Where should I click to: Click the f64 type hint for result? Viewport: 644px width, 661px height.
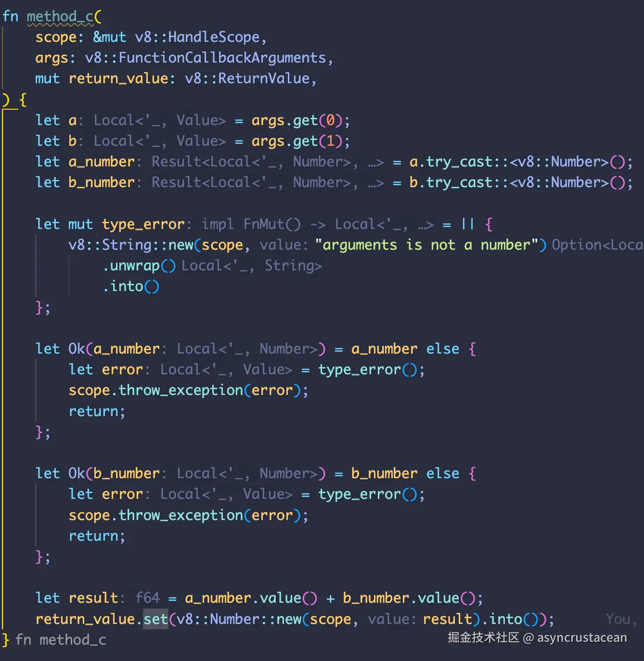click(147, 598)
